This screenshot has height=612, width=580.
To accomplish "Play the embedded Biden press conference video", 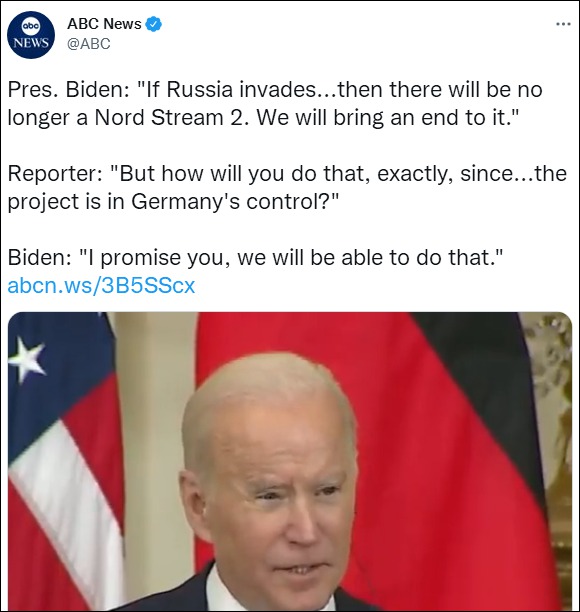I will point(290,461).
